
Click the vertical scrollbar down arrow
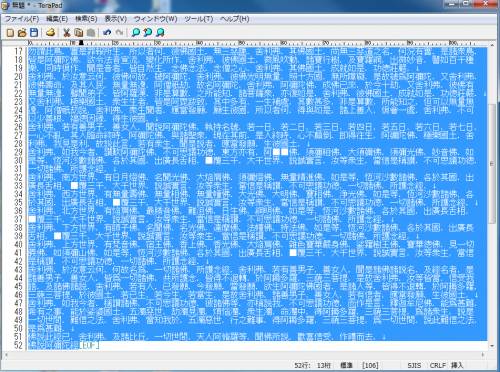click(x=492, y=346)
